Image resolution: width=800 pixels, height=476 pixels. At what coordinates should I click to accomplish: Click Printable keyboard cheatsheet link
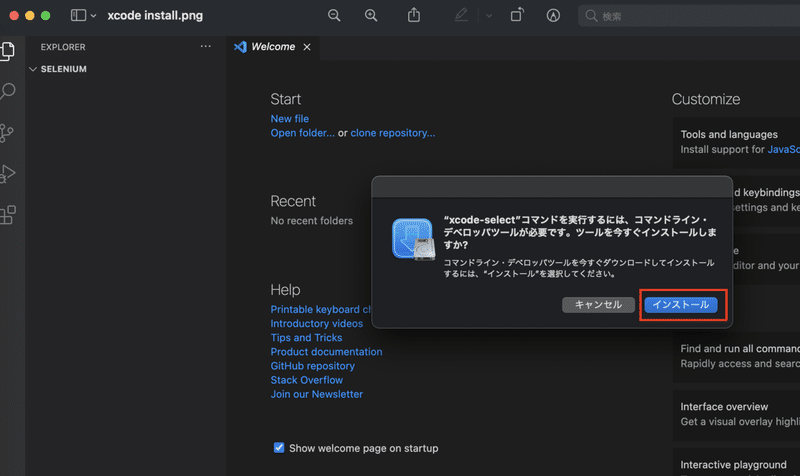point(321,309)
